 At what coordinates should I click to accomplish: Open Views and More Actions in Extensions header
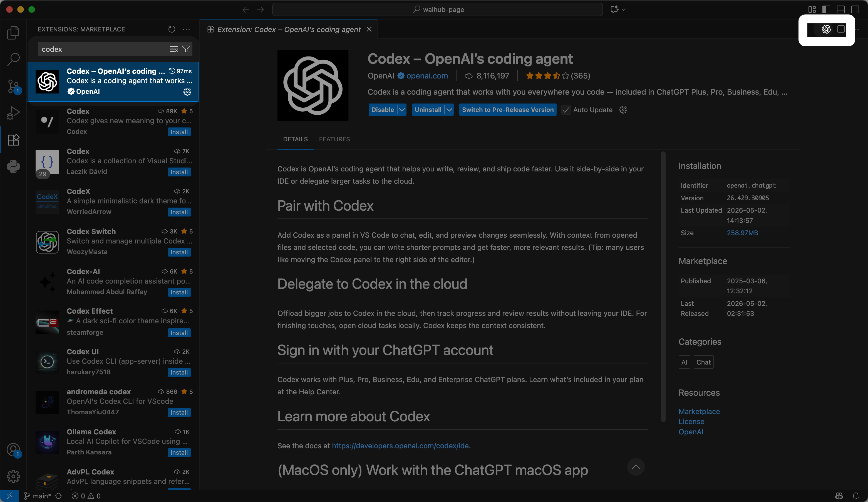point(186,29)
